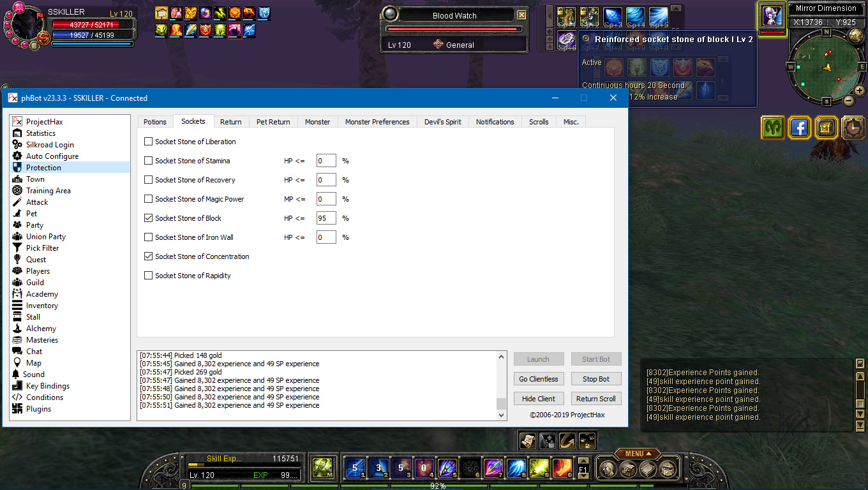Image resolution: width=868 pixels, height=490 pixels.
Task: Close the Blood Watch target window
Action: (x=521, y=15)
